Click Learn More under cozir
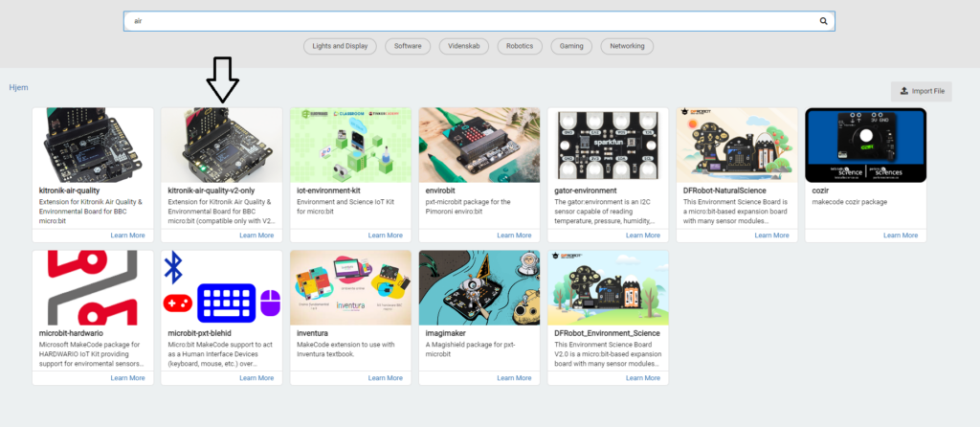980x427 pixels. [901, 236]
